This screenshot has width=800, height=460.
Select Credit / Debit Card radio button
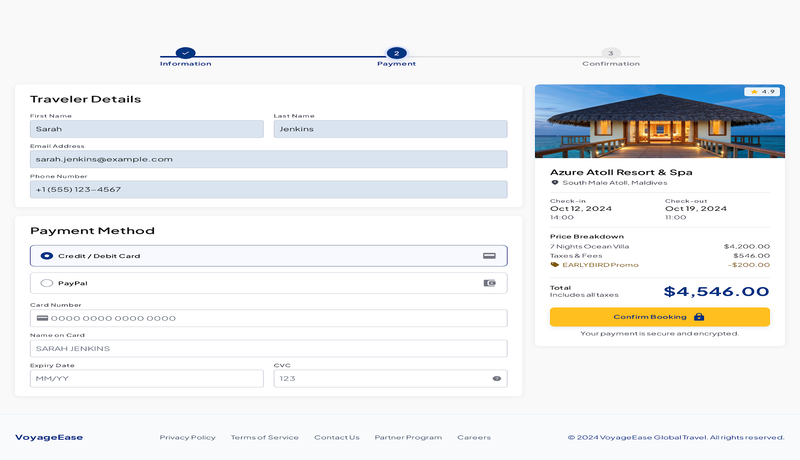[x=46, y=256]
